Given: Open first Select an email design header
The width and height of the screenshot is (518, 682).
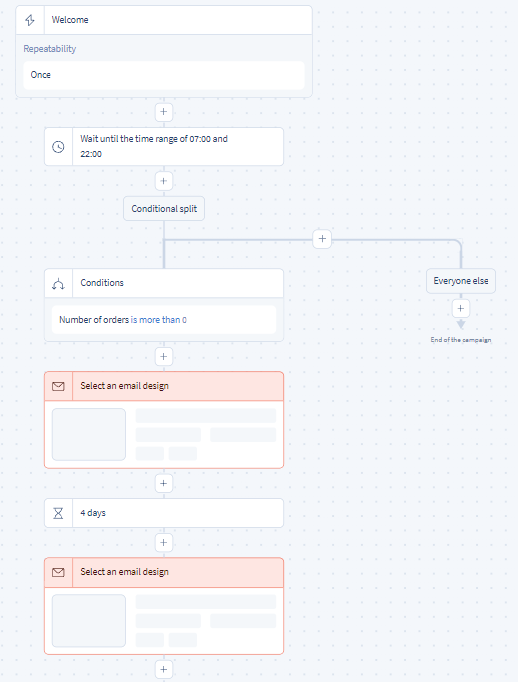Looking at the screenshot, I should (x=164, y=386).
